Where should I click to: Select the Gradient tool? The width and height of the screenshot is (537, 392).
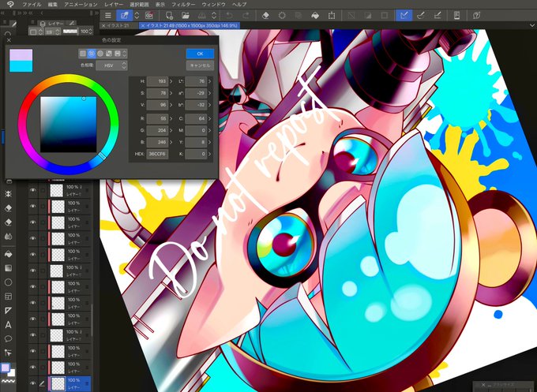point(8,268)
